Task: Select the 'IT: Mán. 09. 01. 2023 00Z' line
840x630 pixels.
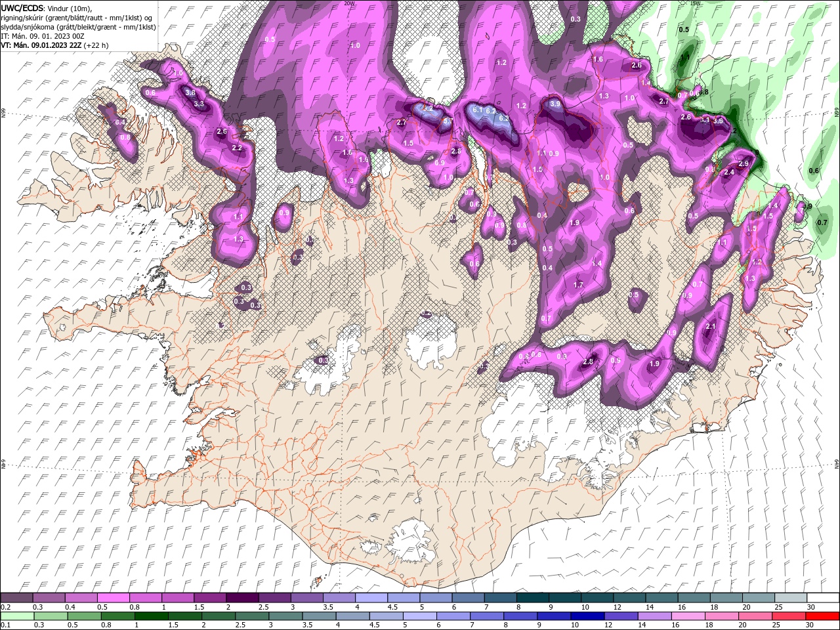Action: (x=43, y=36)
